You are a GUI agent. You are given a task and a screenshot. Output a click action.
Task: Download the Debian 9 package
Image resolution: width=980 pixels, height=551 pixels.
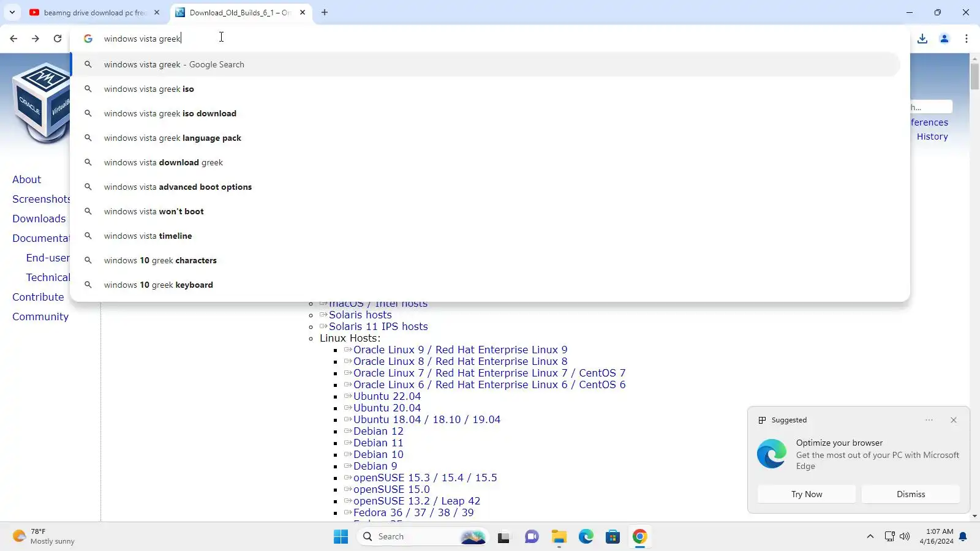tap(375, 466)
